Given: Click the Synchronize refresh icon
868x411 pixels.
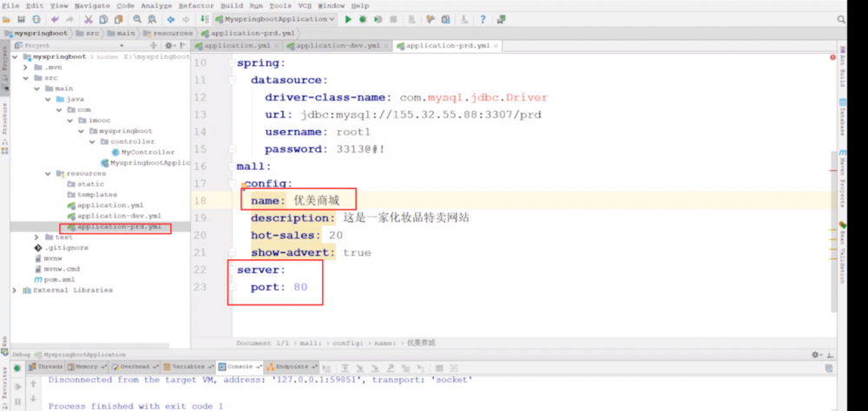Looking at the screenshot, I should tap(36, 19).
